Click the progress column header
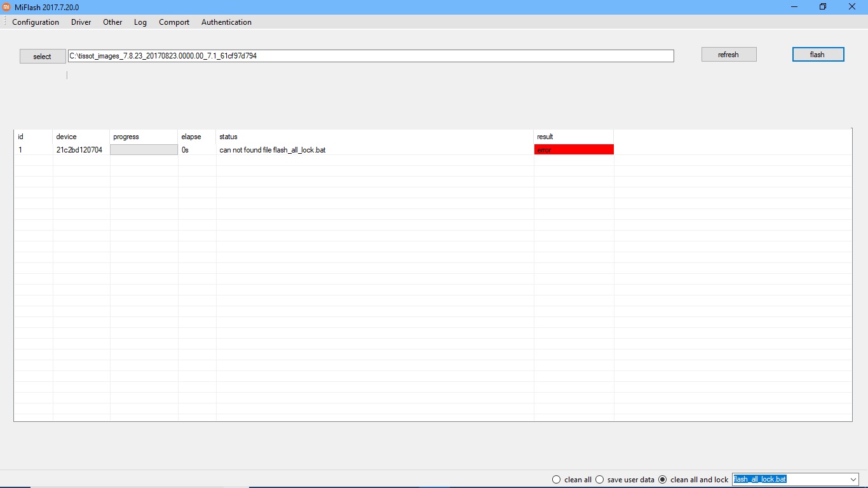The width and height of the screenshot is (868, 488). pyautogui.click(x=144, y=137)
